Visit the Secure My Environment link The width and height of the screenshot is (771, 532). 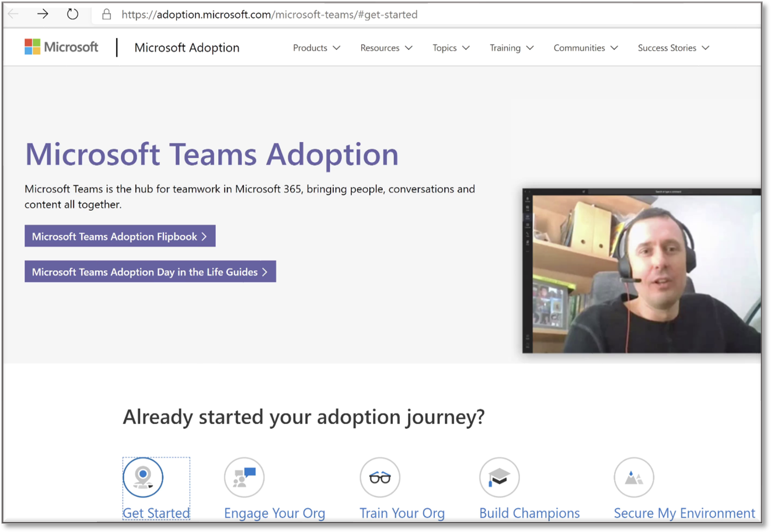[684, 513]
